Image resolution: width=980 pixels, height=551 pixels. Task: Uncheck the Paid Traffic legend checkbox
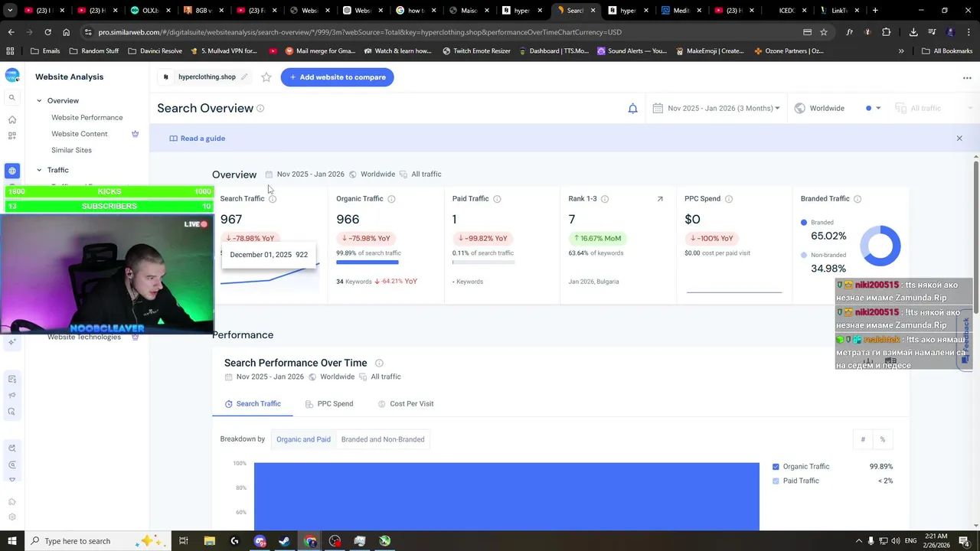click(776, 481)
